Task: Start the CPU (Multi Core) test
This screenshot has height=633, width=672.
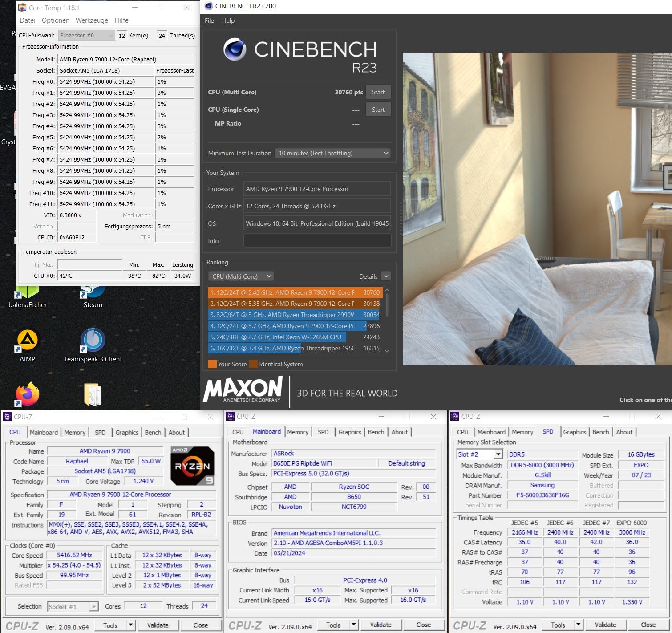Action: pyautogui.click(x=378, y=92)
